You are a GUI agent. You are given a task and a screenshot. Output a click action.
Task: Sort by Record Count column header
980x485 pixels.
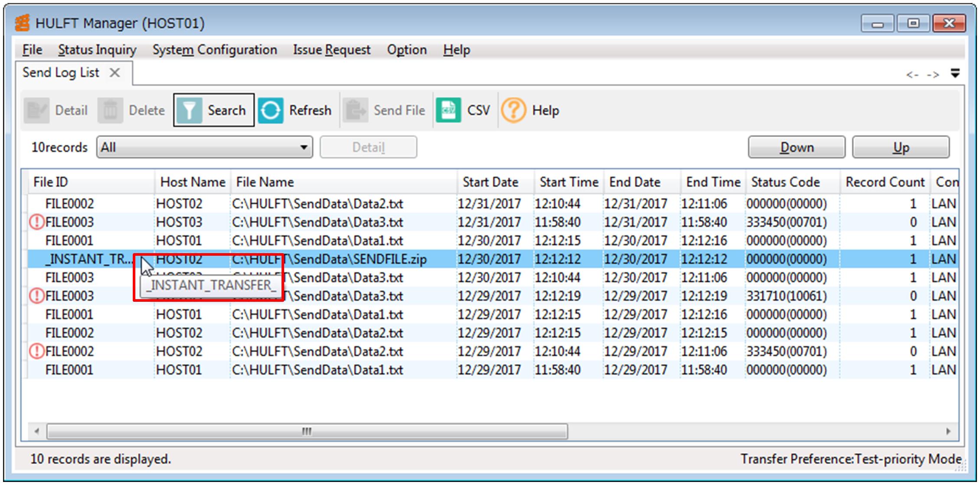[x=885, y=182]
